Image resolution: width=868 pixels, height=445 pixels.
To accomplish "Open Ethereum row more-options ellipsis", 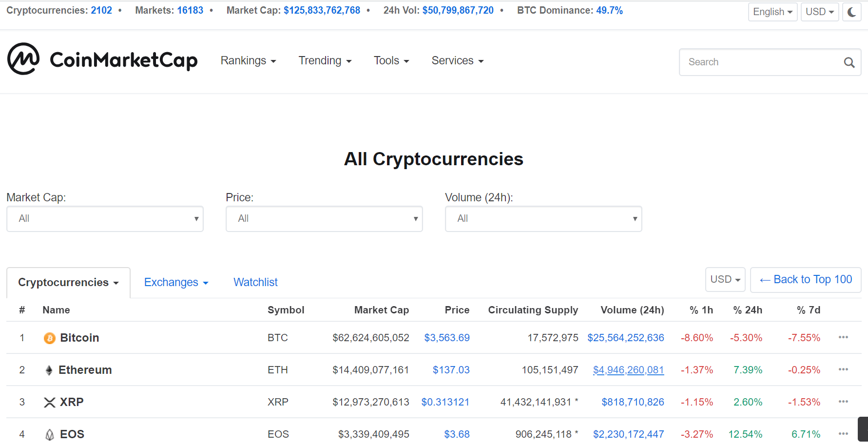I will click(x=843, y=369).
